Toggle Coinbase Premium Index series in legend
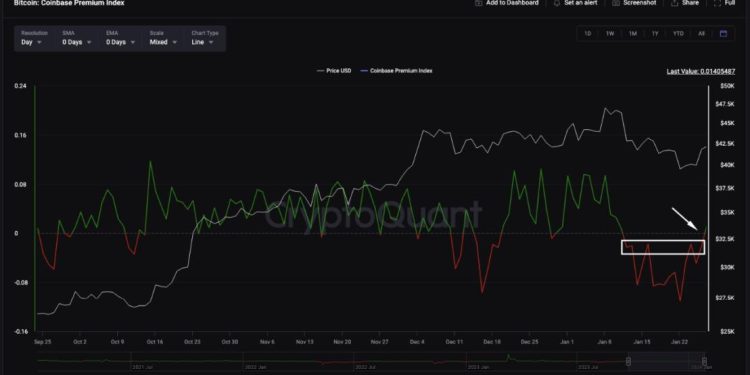The image size is (750, 375). pos(396,71)
